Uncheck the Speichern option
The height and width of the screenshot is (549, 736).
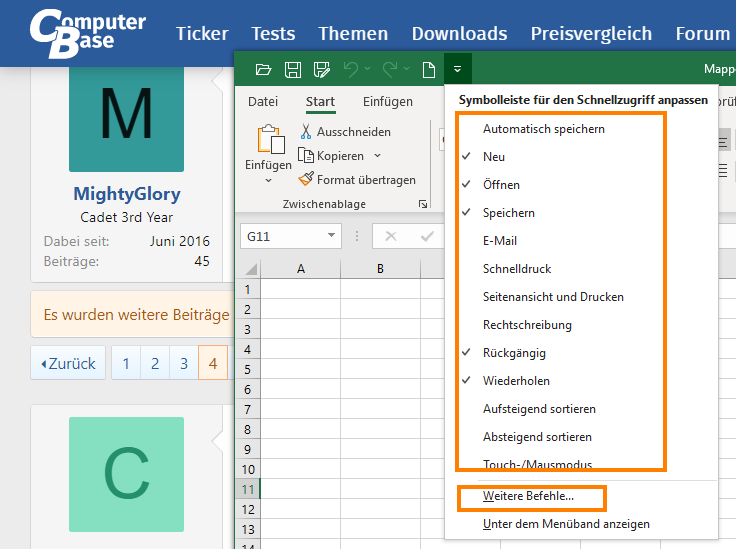pyautogui.click(x=509, y=213)
